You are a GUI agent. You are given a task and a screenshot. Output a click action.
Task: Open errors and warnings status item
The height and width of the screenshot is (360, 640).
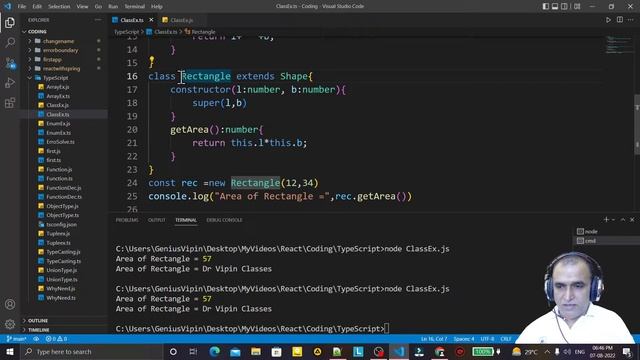pyautogui.click(x=56, y=339)
